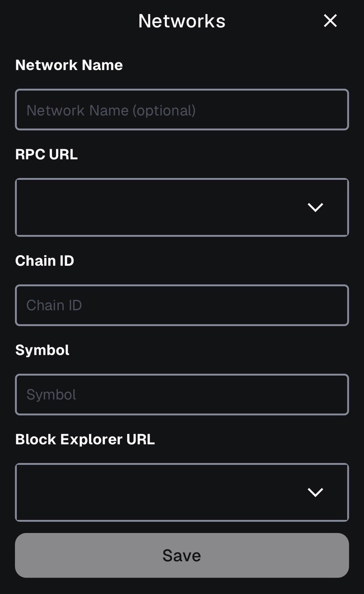The image size is (364, 594).
Task: Select the Network Name optional placeholder box
Action: pyautogui.click(x=181, y=110)
